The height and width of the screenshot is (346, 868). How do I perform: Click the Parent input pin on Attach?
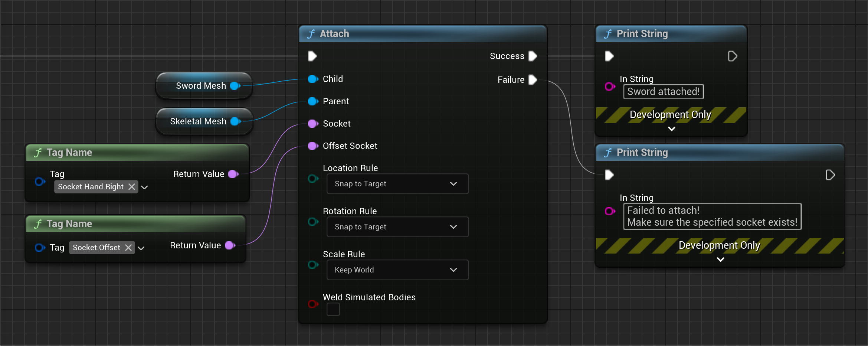pyautogui.click(x=313, y=101)
